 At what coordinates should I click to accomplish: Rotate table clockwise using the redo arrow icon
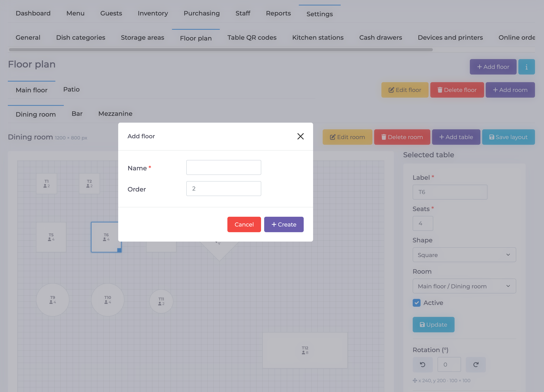(x=476, y=364)
